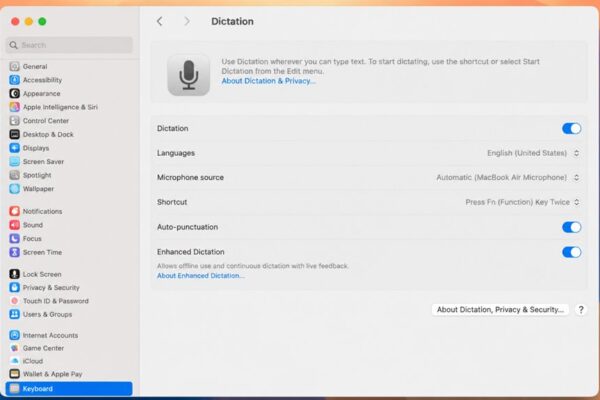Click the search magnifier icon
The width and height of the screenshot is (600, 400).
pyautogui.click(x=13, y=45)
